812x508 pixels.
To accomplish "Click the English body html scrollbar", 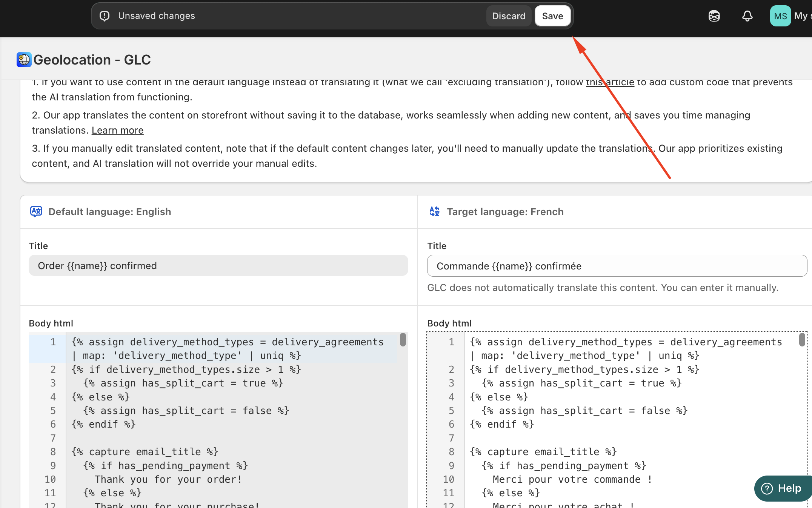I will (403, 340).
